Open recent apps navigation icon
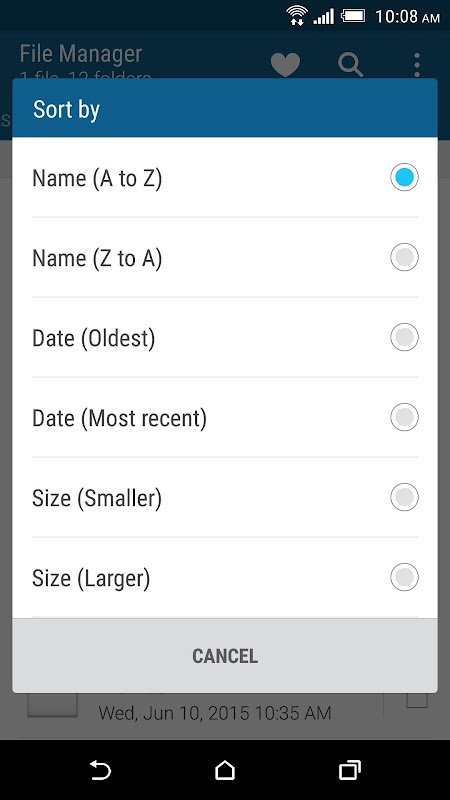This screenshot has width=450, height=800. pyautogui.click(x=349, y=769)
